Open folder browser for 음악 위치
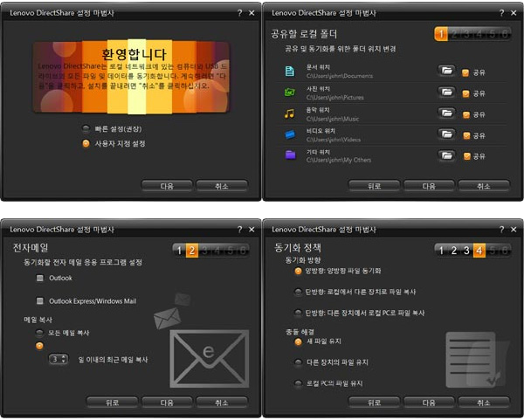 pyautogui.click(x=446, y=114)
